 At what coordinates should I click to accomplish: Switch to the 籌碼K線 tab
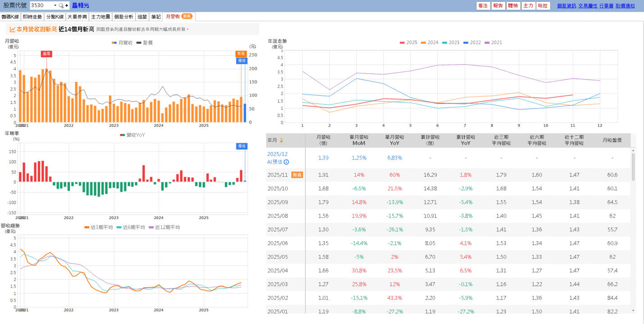click(x=10, y=17)
